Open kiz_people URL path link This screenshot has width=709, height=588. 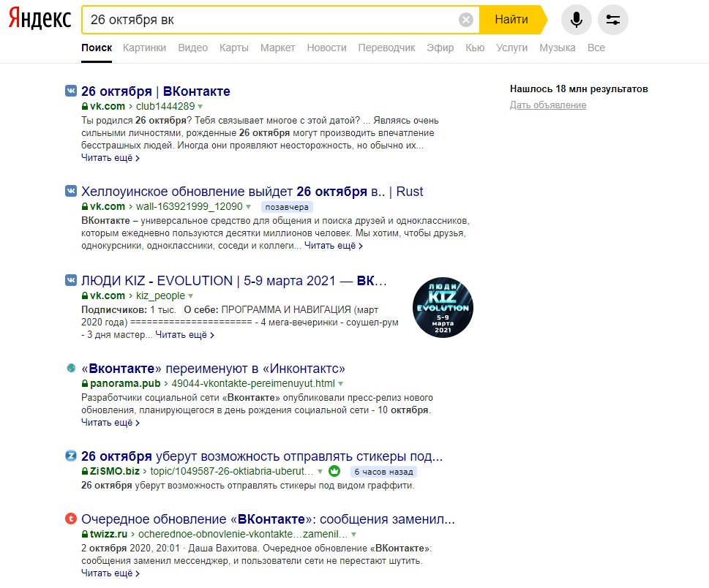pyautogui.click(x=160, y=295)
